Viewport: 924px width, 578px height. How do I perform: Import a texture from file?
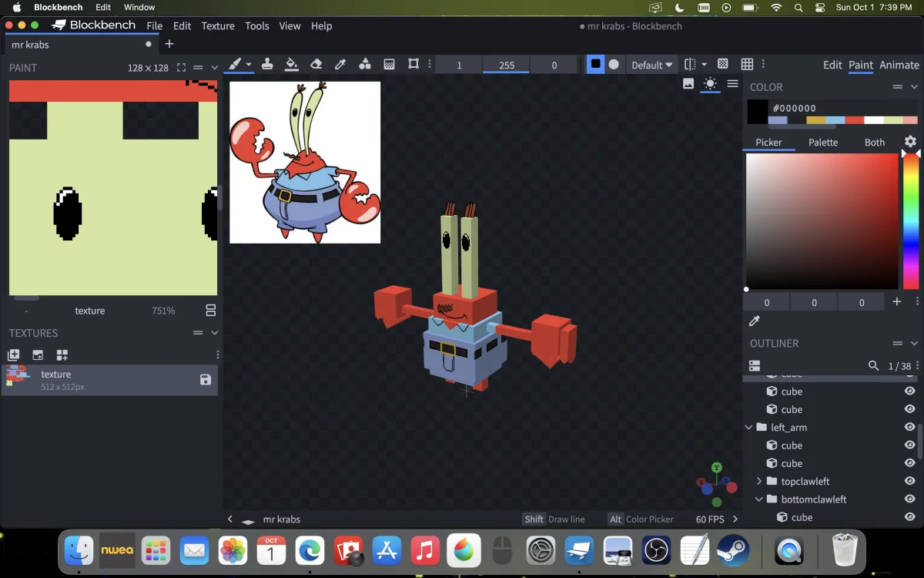38,355
